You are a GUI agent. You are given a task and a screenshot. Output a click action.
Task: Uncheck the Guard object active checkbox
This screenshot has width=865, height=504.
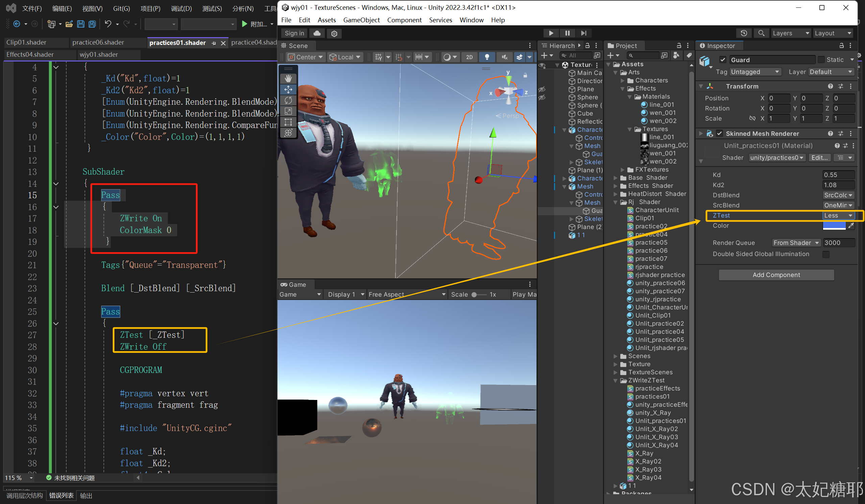[x=723, y=60]
